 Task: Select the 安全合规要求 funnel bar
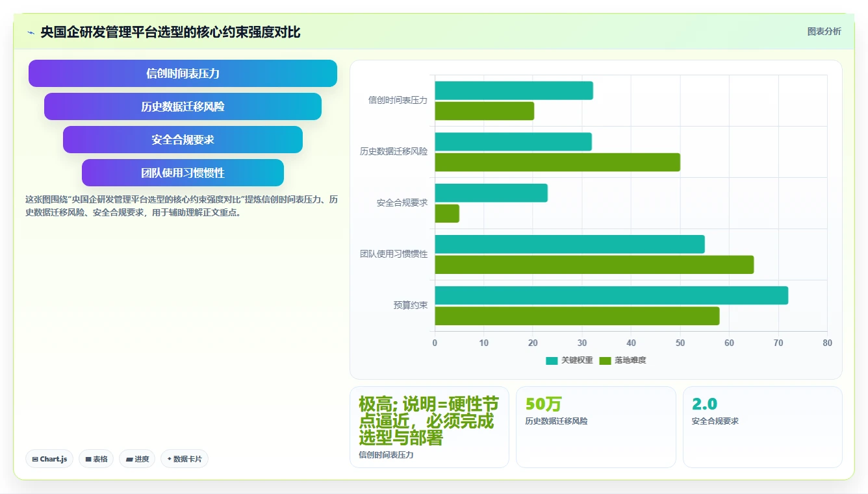[183, 140]
